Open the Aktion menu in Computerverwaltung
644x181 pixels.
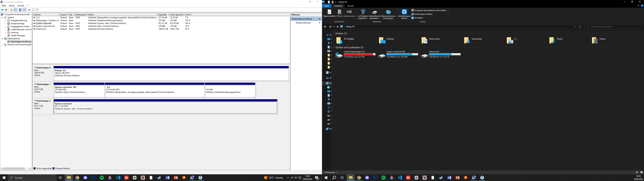12,6
